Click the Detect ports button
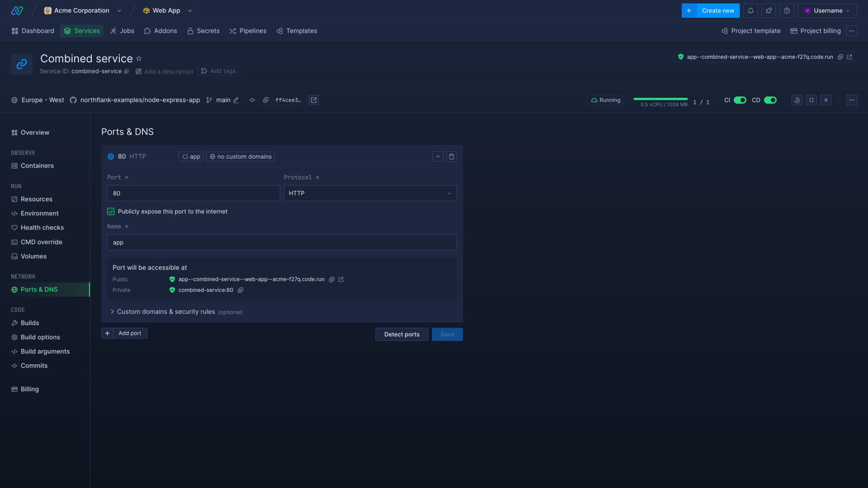 (x=401, y=333)
